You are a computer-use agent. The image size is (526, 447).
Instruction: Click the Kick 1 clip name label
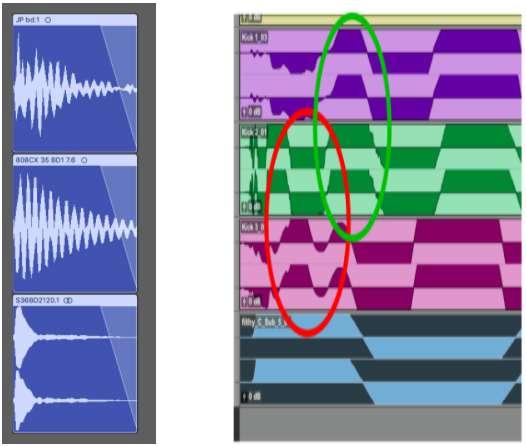coord(254,37)
